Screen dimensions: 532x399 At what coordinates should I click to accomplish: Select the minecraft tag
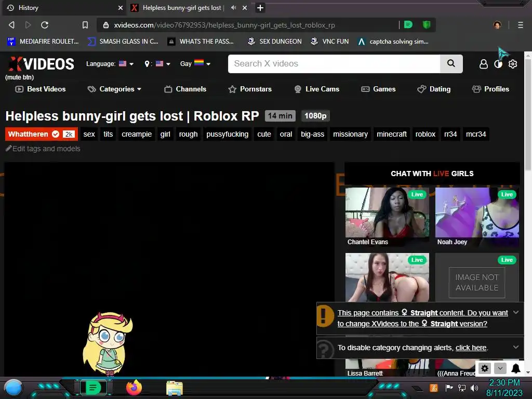coord(392,134)
